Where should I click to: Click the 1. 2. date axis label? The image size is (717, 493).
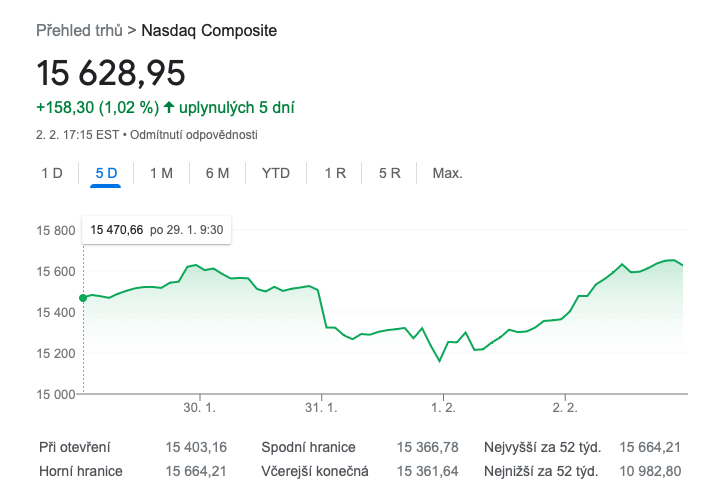click(x=443, y=407)
